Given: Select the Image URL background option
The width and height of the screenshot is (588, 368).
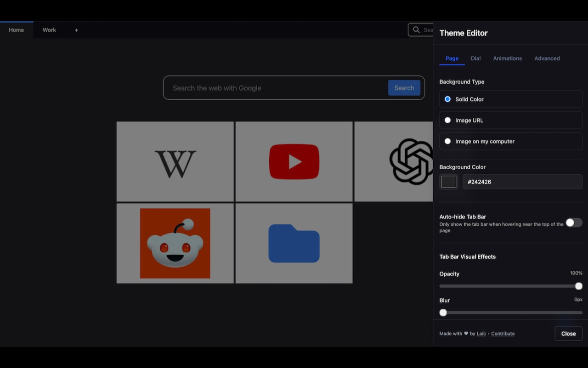Looking at the screenshot, I should click(x=511, y=121).
